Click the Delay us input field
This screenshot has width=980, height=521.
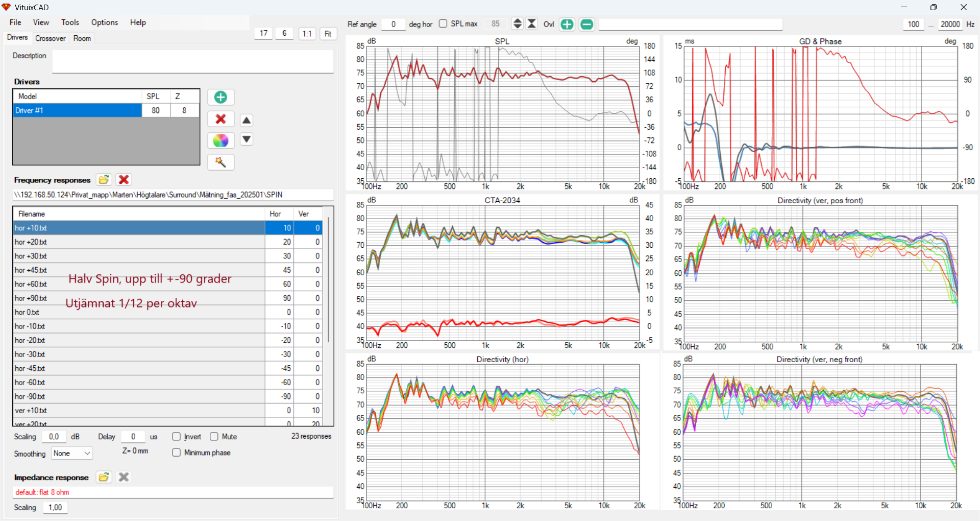[133, 437]
